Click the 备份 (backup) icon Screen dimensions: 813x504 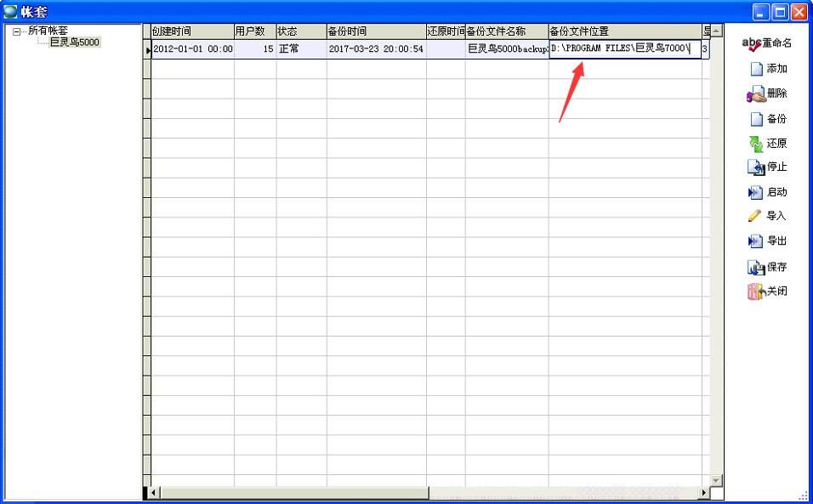click(756, 120)
